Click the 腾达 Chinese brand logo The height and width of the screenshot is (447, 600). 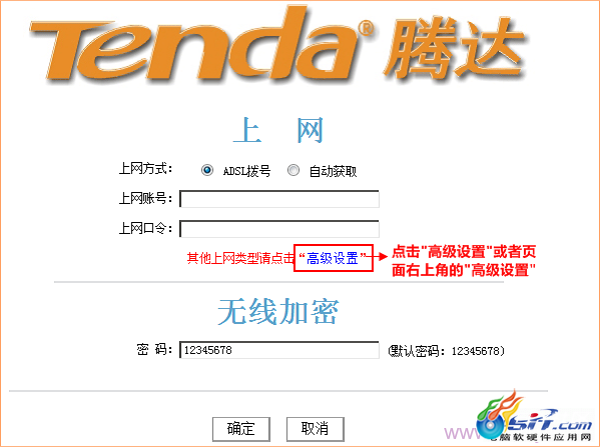pos(455,49)
